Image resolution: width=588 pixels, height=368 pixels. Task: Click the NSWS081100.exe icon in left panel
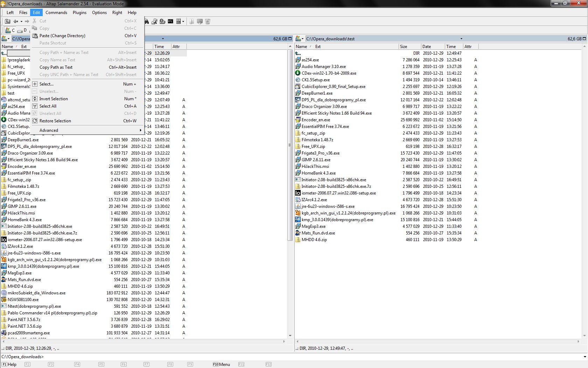point(4,300)
